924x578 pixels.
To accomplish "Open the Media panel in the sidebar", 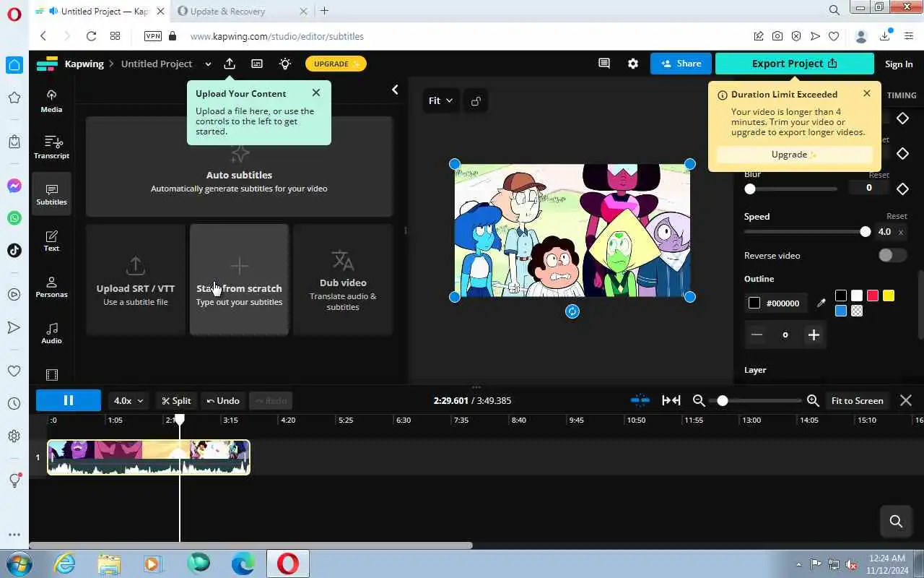I will (51, 101).
